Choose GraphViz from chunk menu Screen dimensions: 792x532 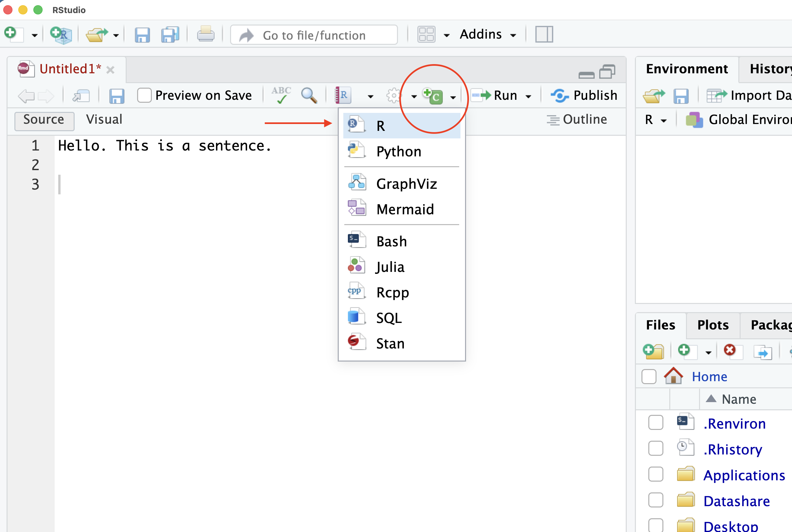[402, 184]
